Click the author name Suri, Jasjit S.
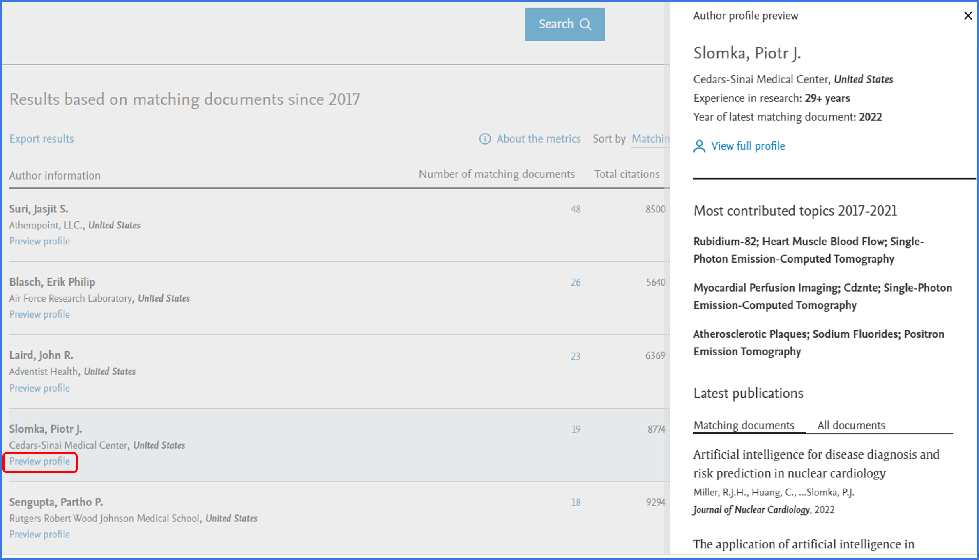The width and height of the screenshot is (979, 560). point(39,209)
